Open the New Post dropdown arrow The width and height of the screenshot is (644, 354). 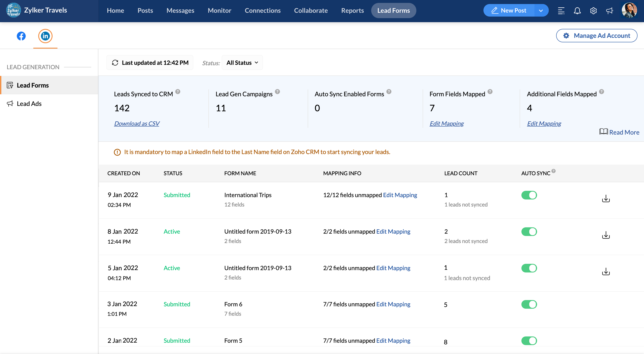(x=541, y=11)
